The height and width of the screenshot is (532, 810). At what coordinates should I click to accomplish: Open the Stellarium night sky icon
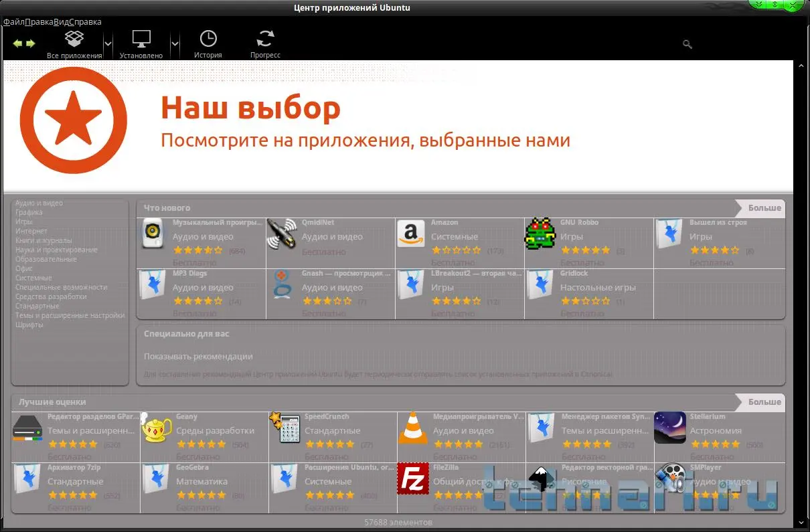[670, 428]
